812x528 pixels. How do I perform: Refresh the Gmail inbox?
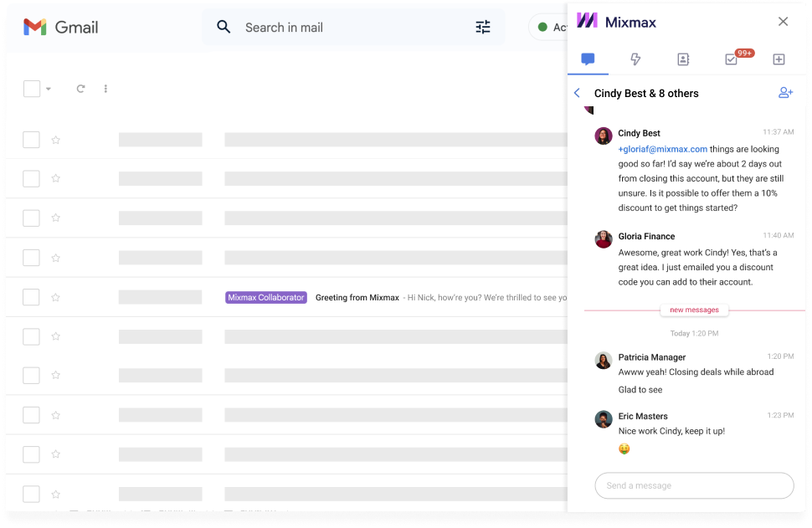80,89
